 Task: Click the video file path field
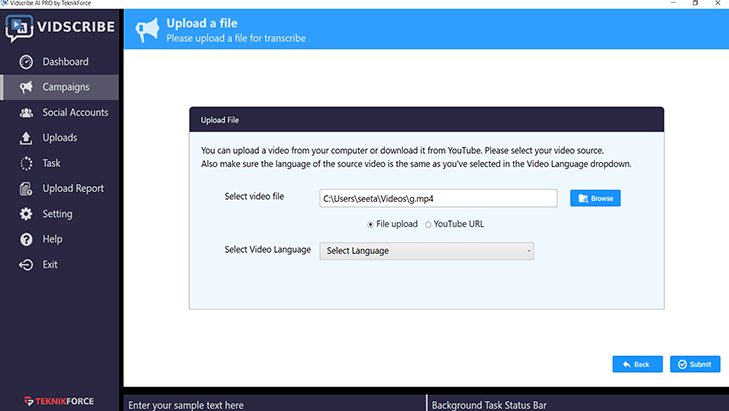[438, 199]
